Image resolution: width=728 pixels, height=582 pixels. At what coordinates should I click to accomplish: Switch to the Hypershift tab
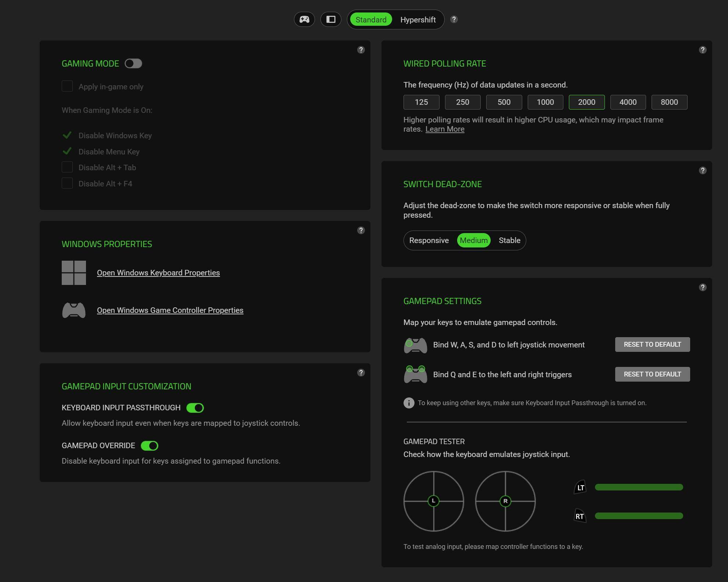418,20
